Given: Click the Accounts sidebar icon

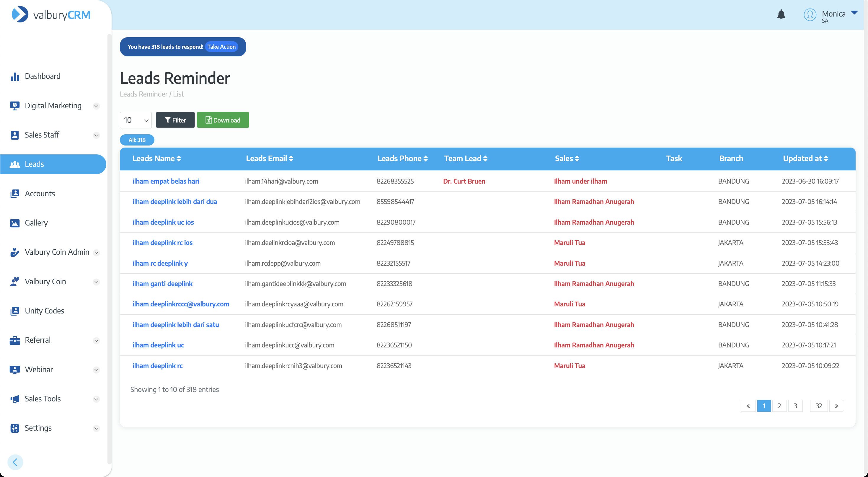Looking at the screenshot, I should coord(14,194).
